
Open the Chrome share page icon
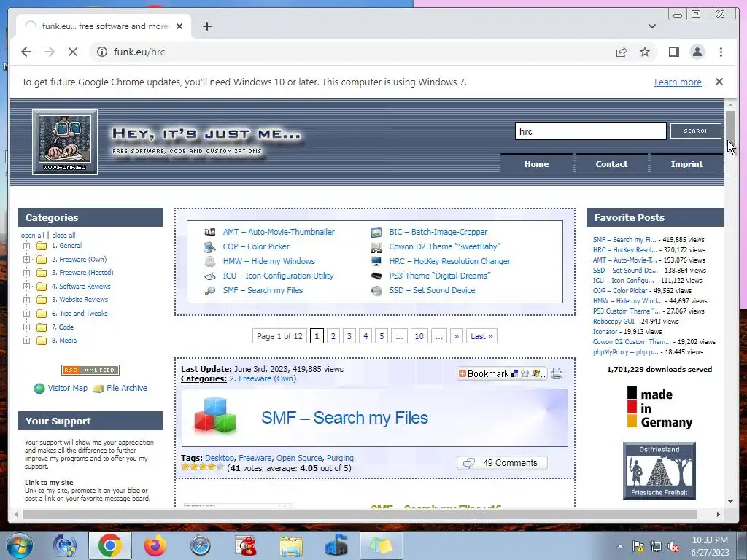pyautogui.click(x=622, y=52)
